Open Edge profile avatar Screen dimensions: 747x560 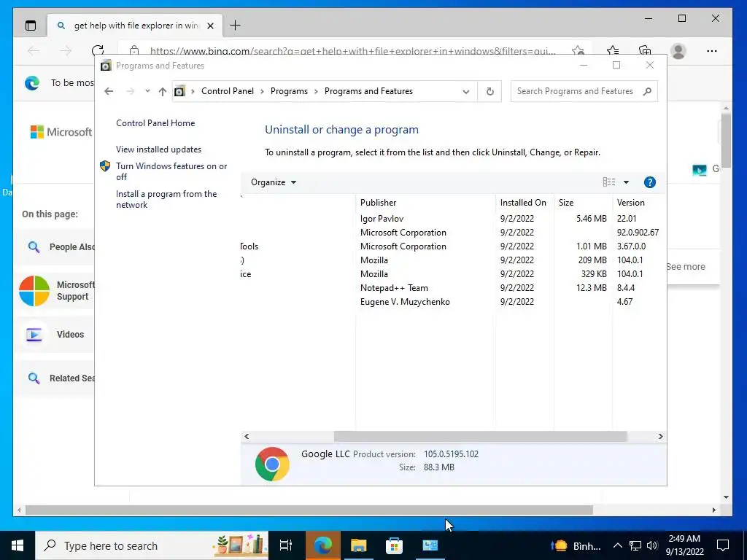click(678, 51)
